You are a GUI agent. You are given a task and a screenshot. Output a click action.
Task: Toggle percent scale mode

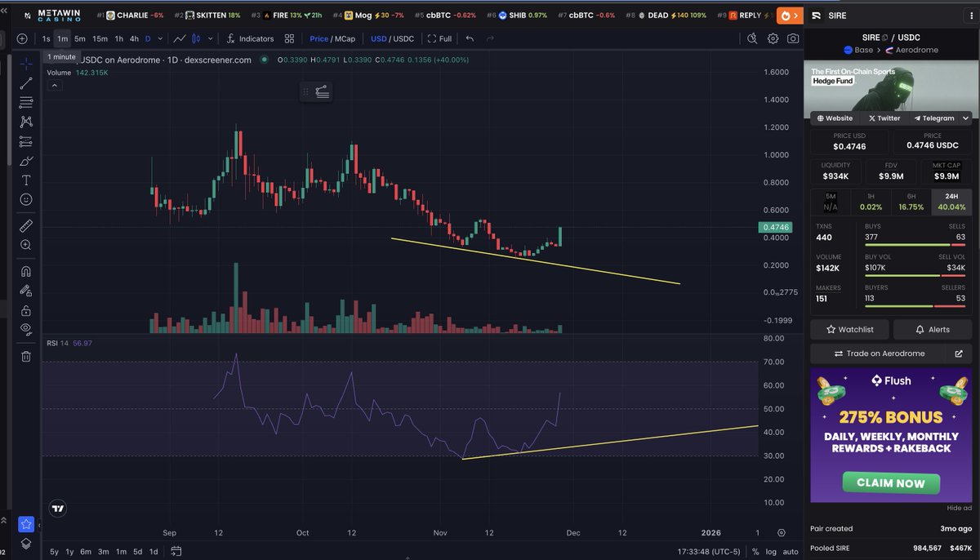point(755,552)
